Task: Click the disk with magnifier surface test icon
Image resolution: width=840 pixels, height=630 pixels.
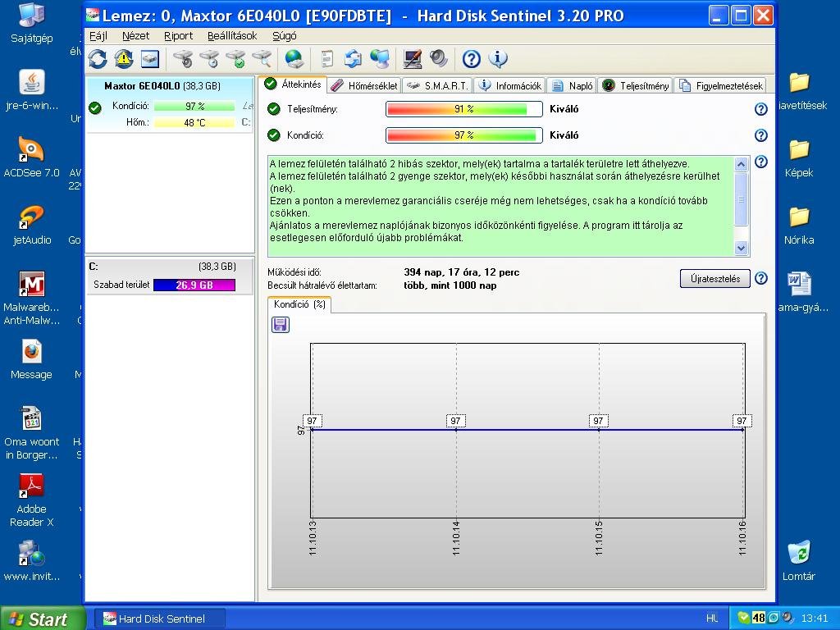Action: pos(262,59)
